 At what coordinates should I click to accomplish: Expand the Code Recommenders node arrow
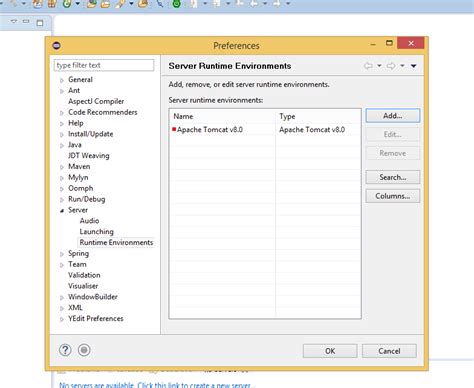pos(62,113)
